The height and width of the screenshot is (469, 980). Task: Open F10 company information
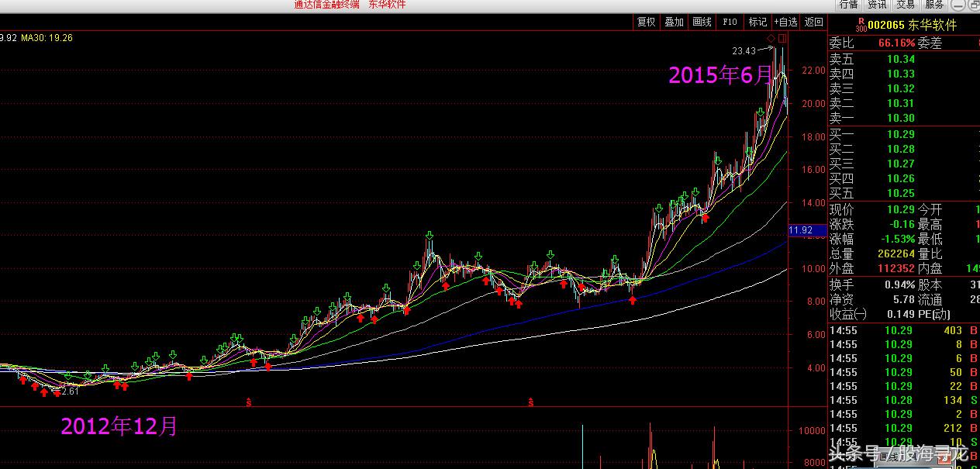[x=730, y=22]
